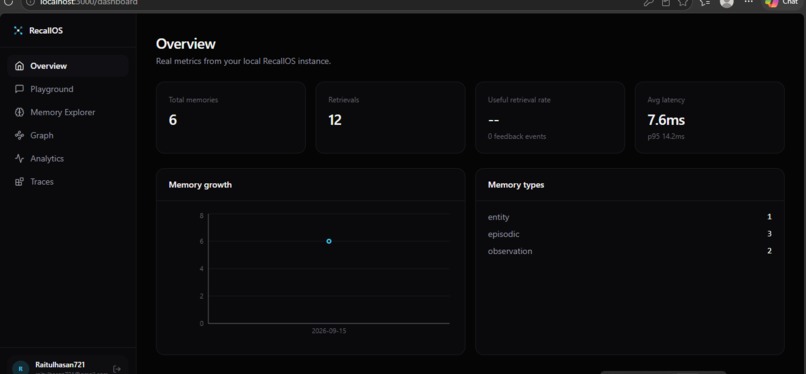Screen dimensions: 806x374
Task: Click the Retrievals count 12
Action: pyautogui.click(x=335, y=120)
